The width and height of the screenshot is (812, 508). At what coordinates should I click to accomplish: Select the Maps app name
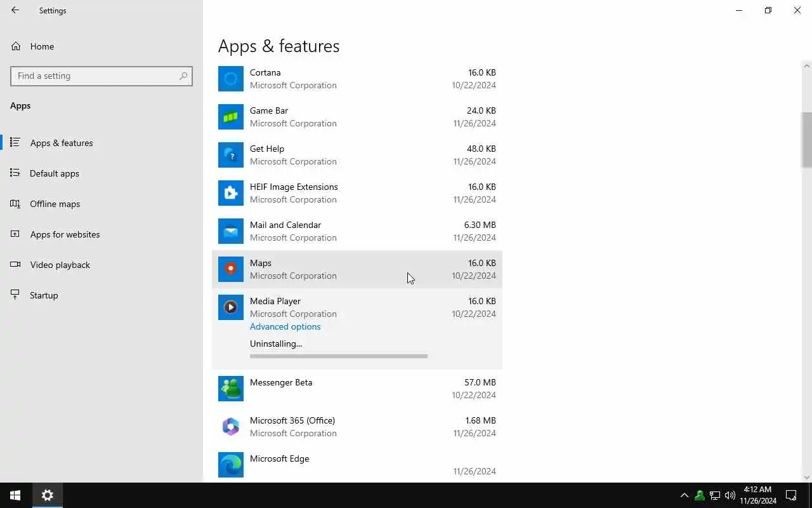tap(261, 263)
